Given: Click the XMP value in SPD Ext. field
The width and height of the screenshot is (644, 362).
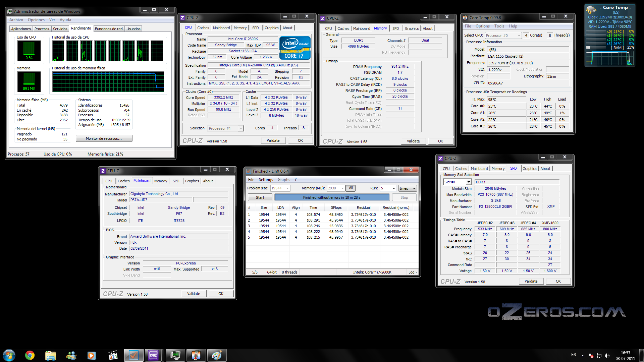Looking at the screenshot, I should 551,207.
